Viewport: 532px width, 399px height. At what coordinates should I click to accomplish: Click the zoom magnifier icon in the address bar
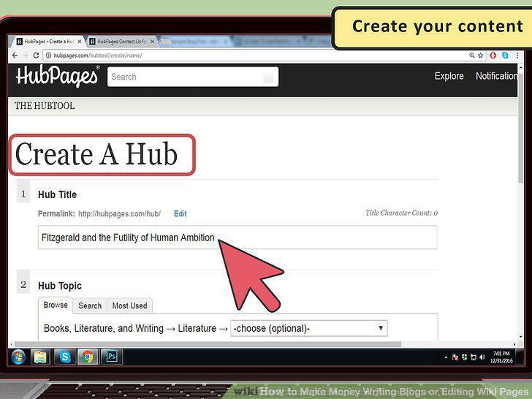coord(472,56)
